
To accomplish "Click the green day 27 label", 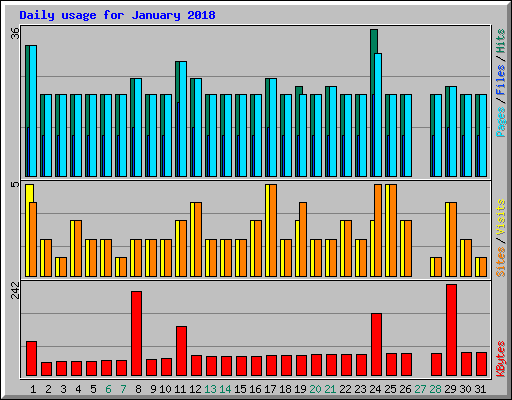I will [420, 389].
